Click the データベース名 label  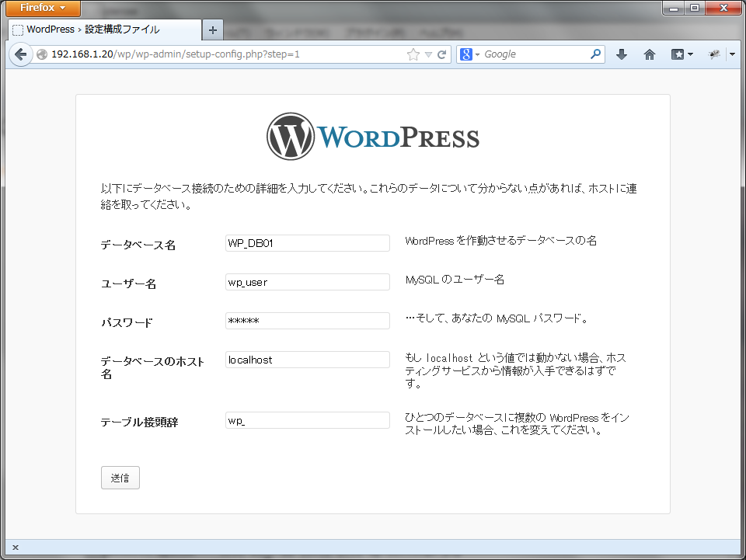click(x=138, y=245)
